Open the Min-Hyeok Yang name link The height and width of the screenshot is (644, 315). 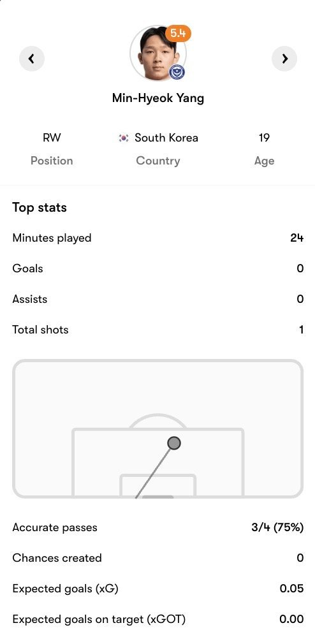point(158,98)
